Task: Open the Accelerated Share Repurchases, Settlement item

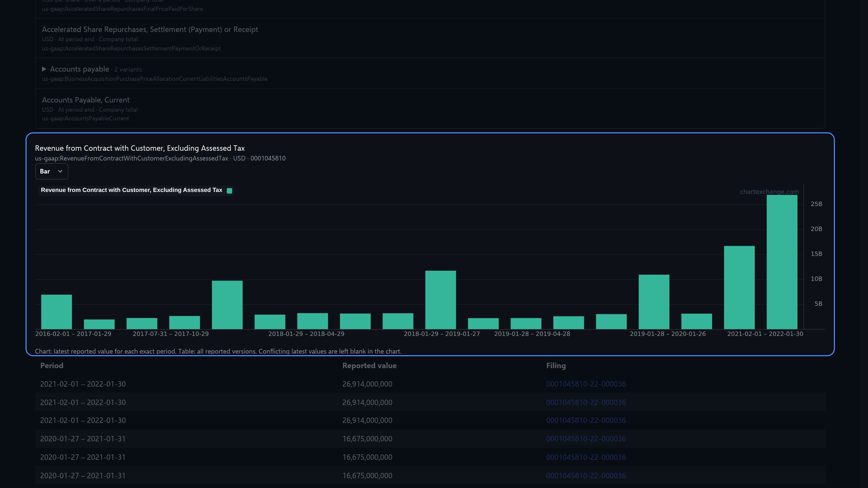Action: 430,38
